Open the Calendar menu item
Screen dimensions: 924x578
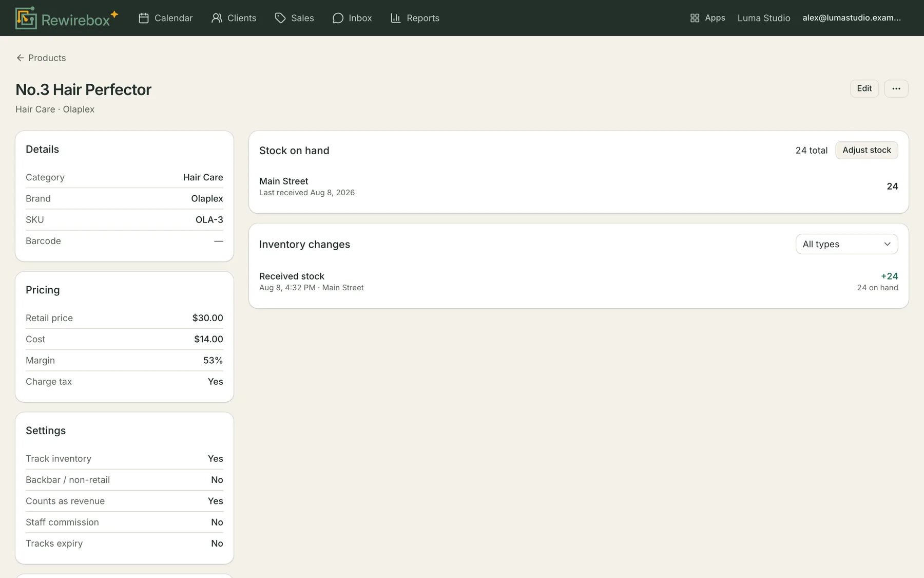[x=166, y=18]
